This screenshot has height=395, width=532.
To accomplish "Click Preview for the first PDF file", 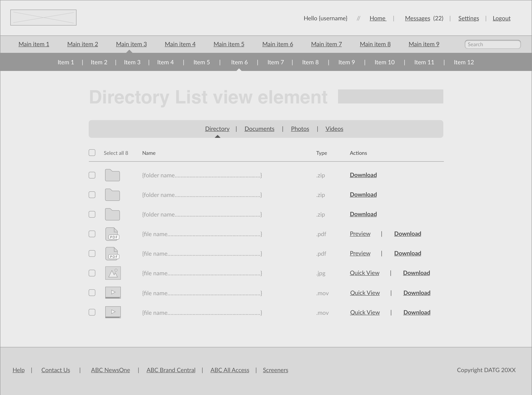I will click(x=360, y=234).
